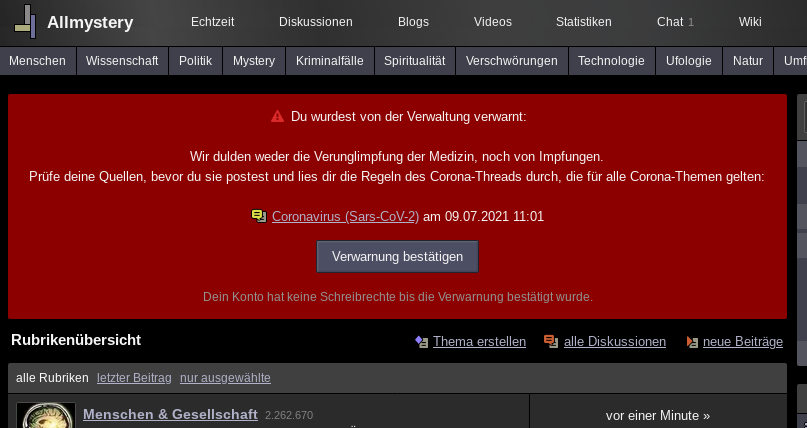Click the yellow discussion icon beside Coronavirus link
Screen dimensions: 807x428
click(x=259, y=216)
